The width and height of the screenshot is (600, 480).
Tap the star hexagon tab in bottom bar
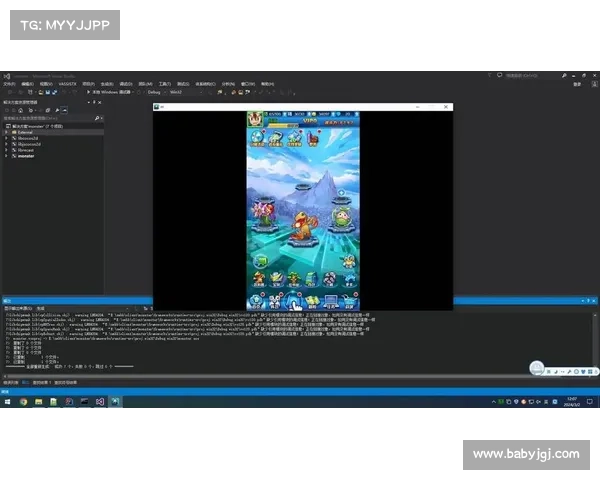[256, 301]
